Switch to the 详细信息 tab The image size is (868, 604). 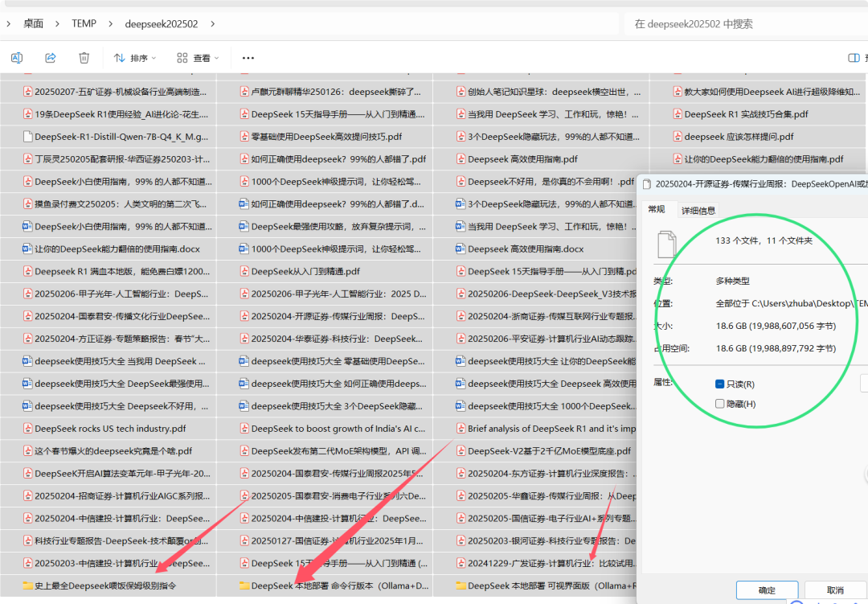[698, 210]
